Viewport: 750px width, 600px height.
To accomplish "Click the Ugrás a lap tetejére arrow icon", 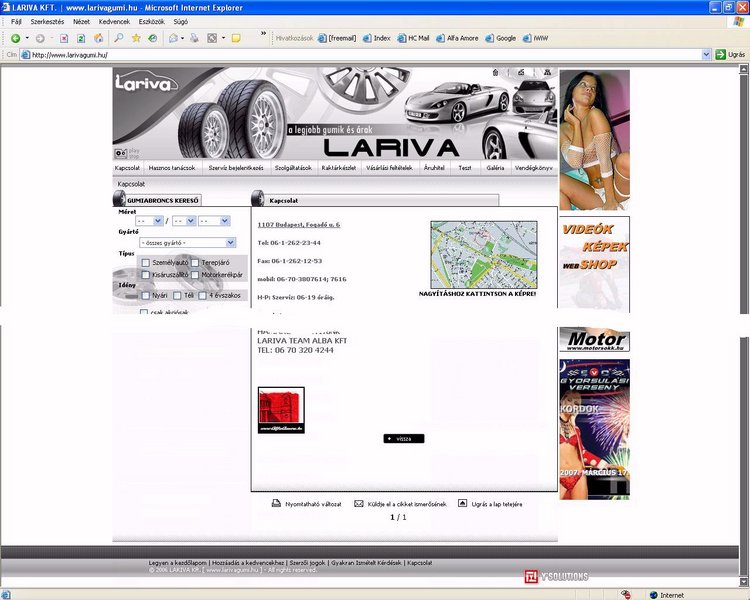I will (463, 503).
